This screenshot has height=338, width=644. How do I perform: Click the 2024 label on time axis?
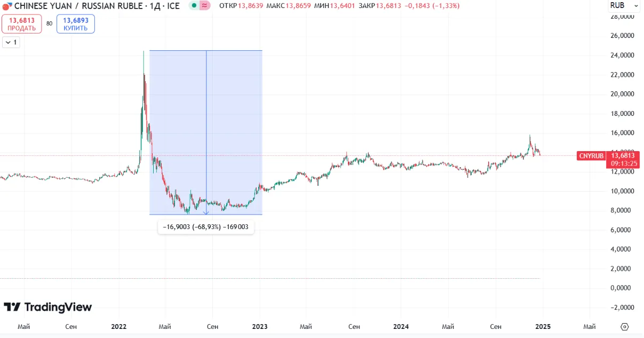[401, 326]
